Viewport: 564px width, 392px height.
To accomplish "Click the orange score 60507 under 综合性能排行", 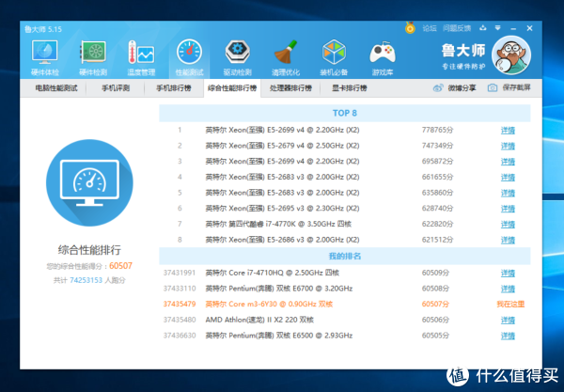I will pyautogui.click(x=121, y=266).
